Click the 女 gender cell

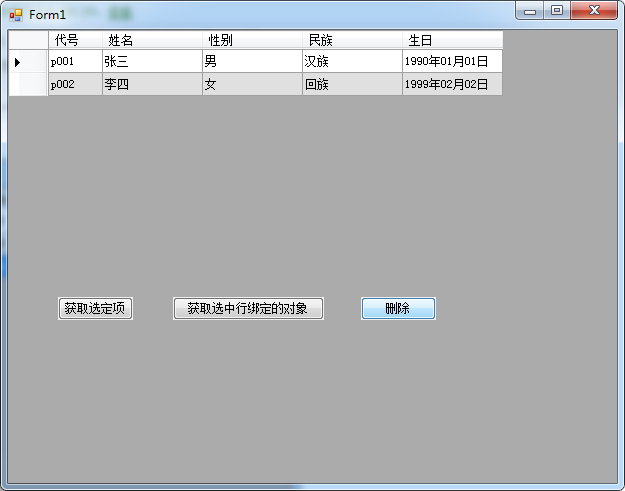point(252,84)
